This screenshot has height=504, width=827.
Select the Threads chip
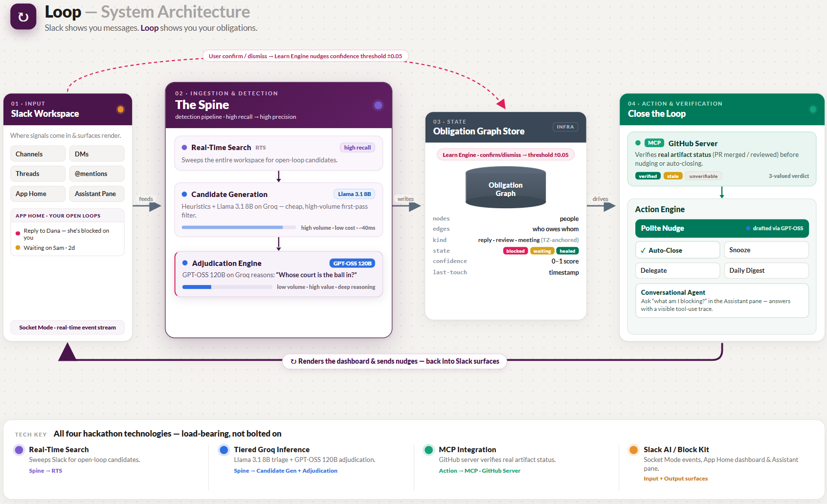pyautogui.click(x=38, y=174)
